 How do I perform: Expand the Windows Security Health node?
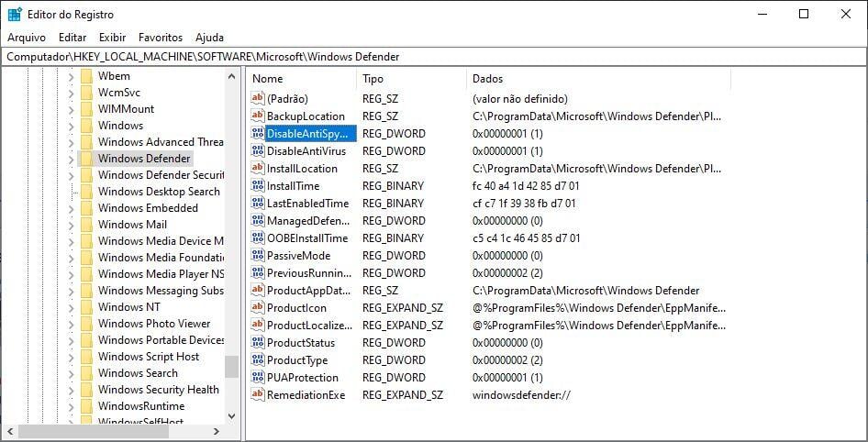pyautogui.click(x=71, y=390)
